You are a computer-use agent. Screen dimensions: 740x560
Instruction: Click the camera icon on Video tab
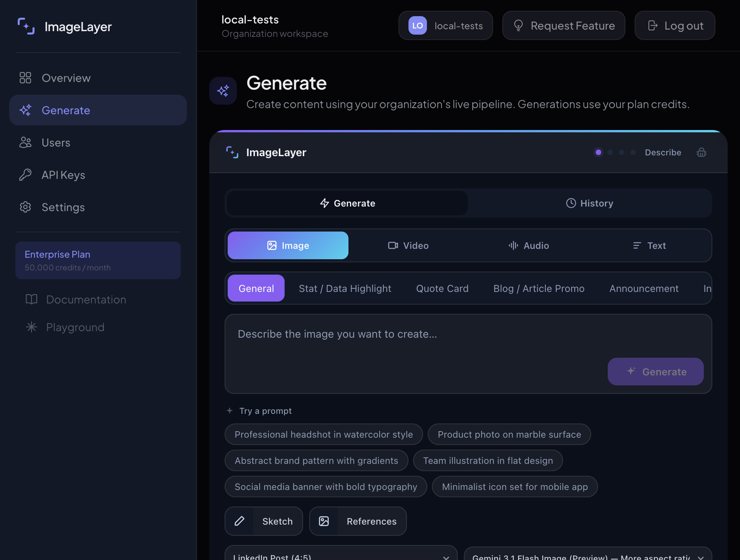(393, 245)
